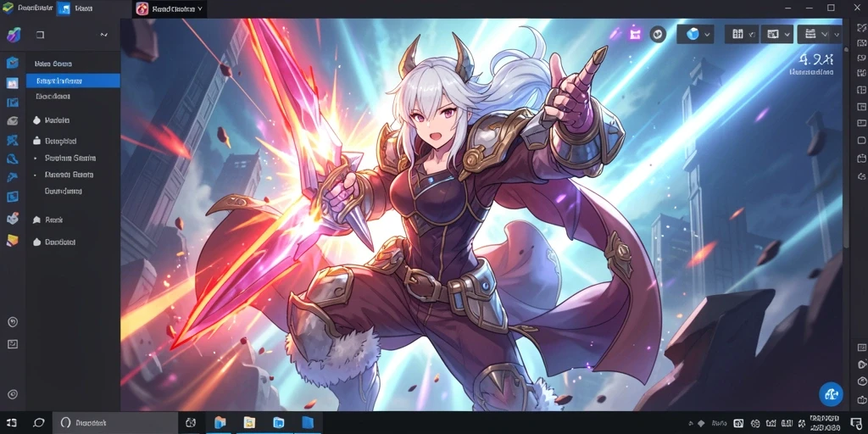Click the taskbar clock and date
This screenshot has height=434, width=868.
click(x=824, y=423)
